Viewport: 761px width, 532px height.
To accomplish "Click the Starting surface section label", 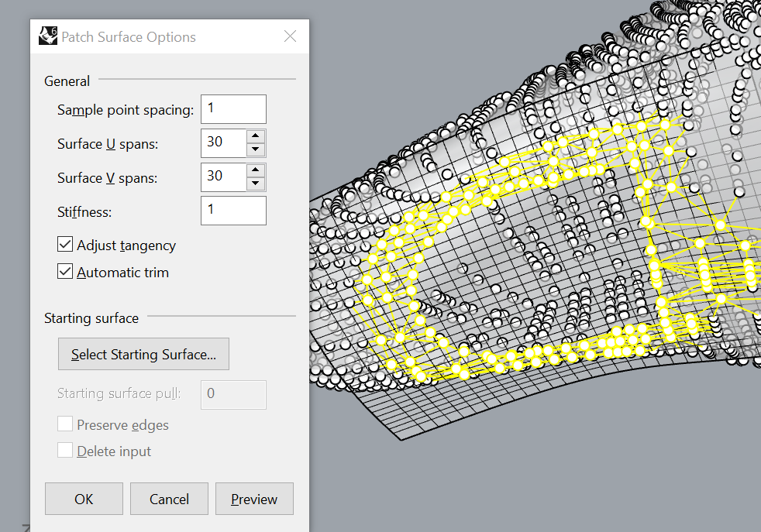I will click(x=91, y=317).
